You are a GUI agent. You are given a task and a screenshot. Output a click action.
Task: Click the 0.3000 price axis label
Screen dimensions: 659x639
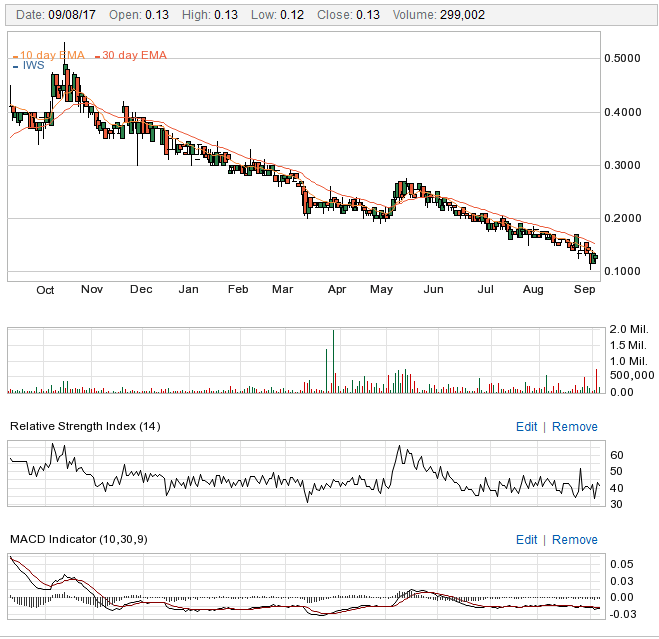622,165
